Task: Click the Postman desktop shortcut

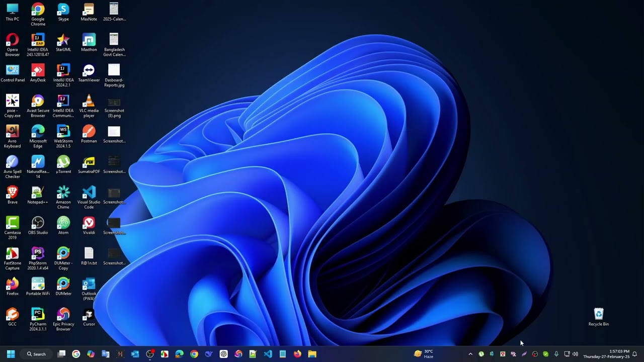Action: 89,134
